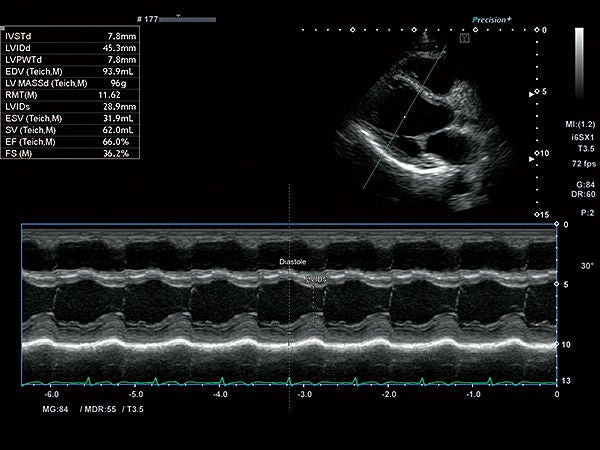The height and width of the screenshot is (450, 600).
Task: Click the i6SX1 transducer label
Action: [582, 137]
